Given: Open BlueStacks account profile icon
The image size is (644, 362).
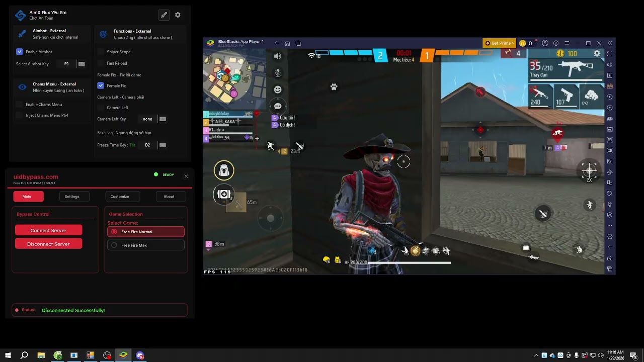Looking at the screenshot, I should click(545, 43).
